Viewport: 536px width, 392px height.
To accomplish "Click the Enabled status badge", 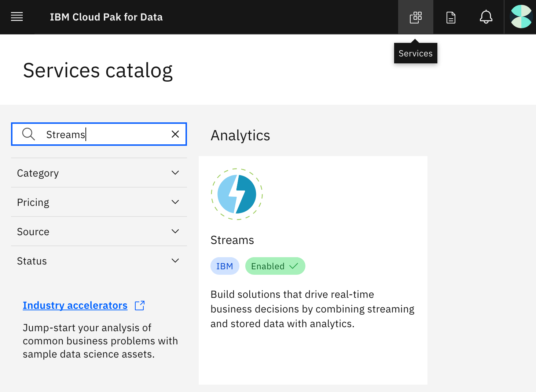I will pos(275,266).
